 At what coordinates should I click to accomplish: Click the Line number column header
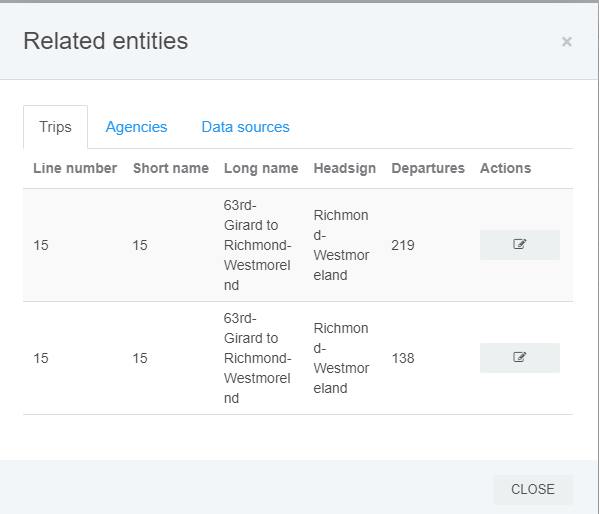click(x=75, y=168)
